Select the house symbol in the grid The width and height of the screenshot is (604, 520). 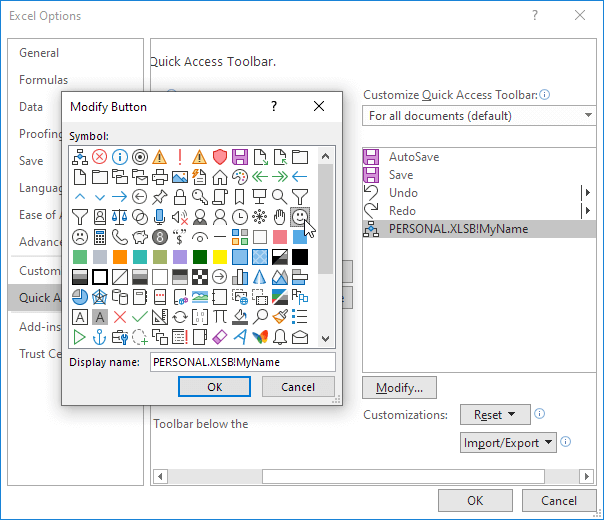pyautogui.click(x=220, y=177)
